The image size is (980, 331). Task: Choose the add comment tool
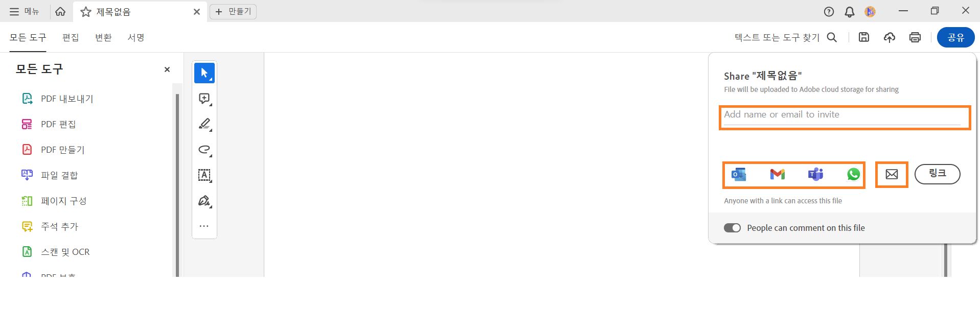pyautogui.click(x=204, y=99)
